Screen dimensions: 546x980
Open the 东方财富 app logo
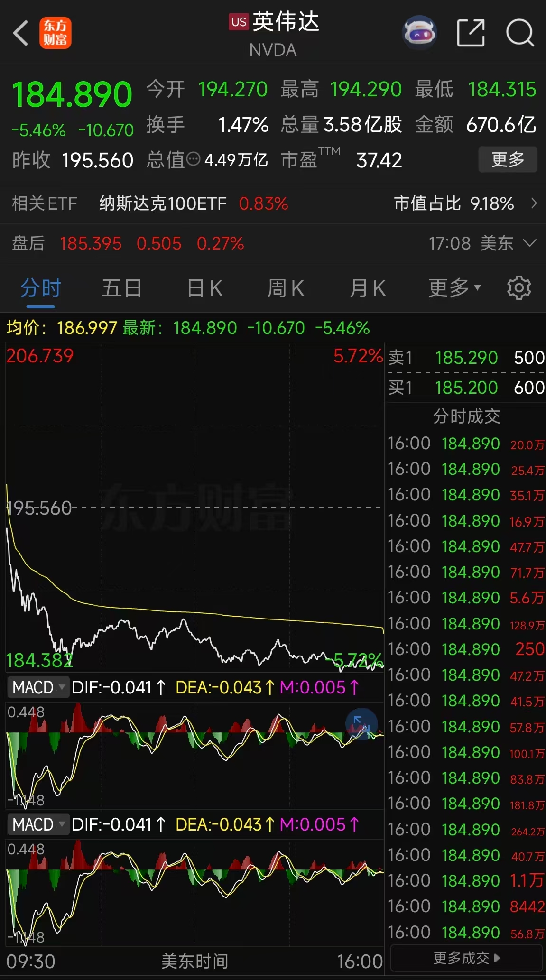[x=55, y=33]
